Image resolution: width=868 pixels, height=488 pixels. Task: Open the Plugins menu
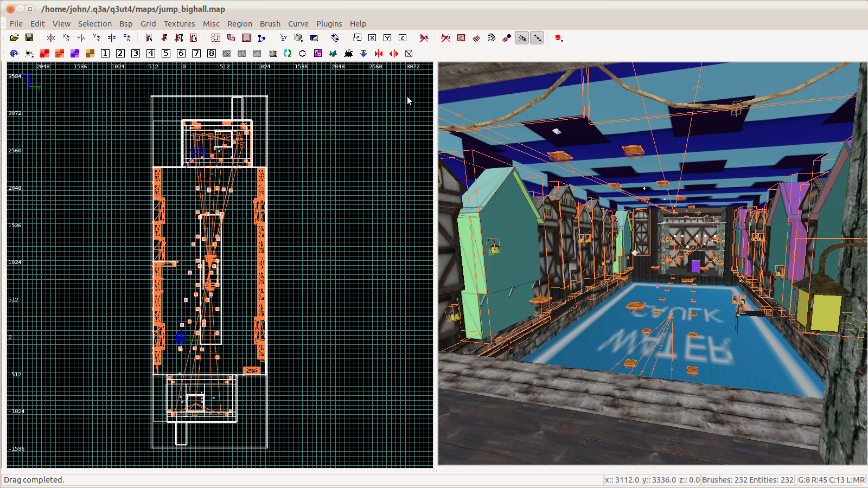tap(329, 24)
